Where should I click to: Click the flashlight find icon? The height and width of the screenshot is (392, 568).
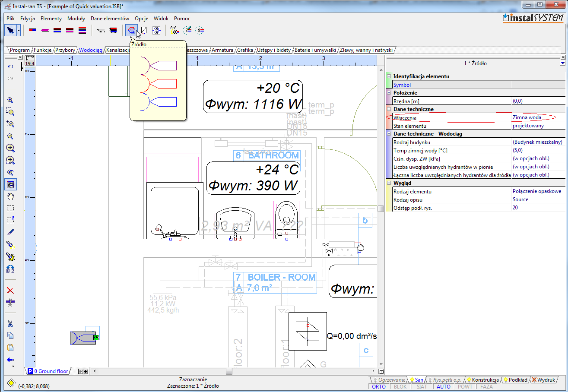coord(10,244)
